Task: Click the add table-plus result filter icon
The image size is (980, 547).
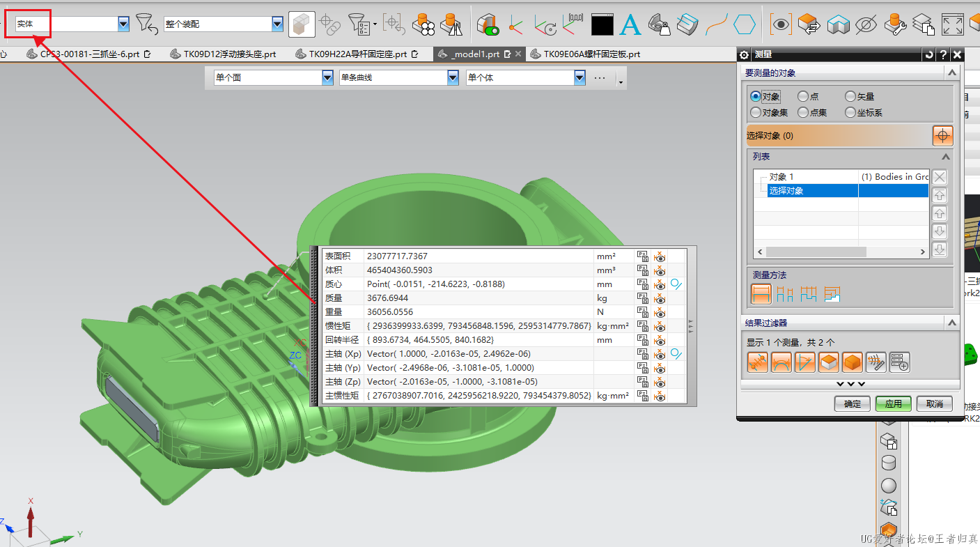Action: 899,362
